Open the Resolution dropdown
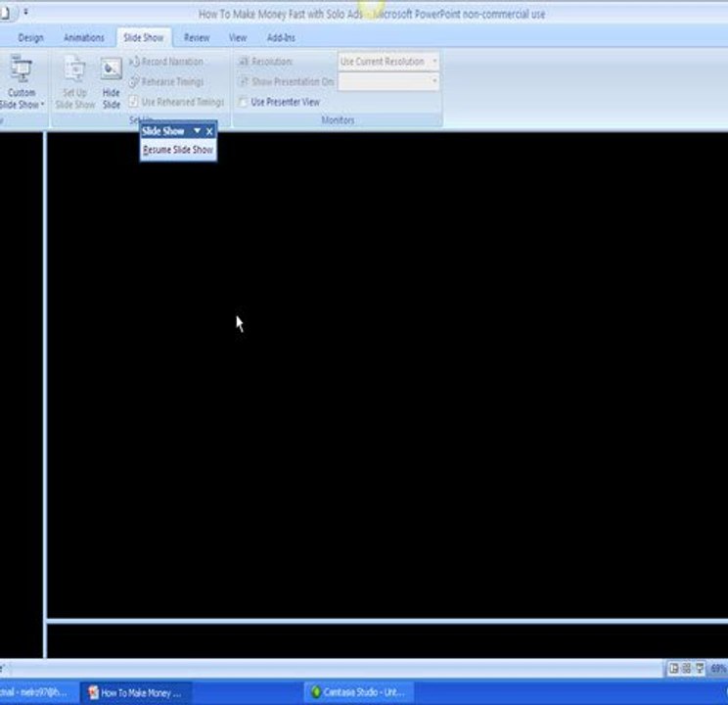Image resolution: width=728 pixels, height=705 pixels. [388, 62]
